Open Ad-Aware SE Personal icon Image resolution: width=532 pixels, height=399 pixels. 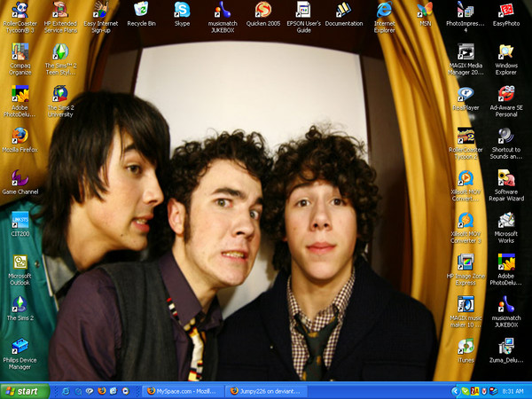[506, 94]
